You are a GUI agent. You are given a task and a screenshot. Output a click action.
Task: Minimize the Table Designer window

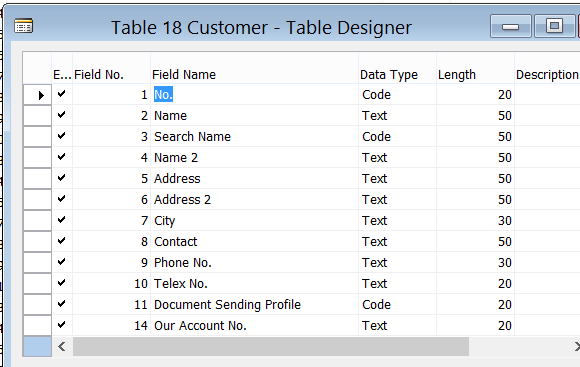511,26
